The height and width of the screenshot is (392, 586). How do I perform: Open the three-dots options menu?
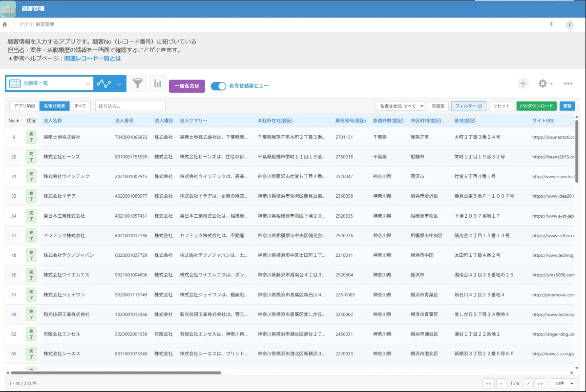click(568, 83)
